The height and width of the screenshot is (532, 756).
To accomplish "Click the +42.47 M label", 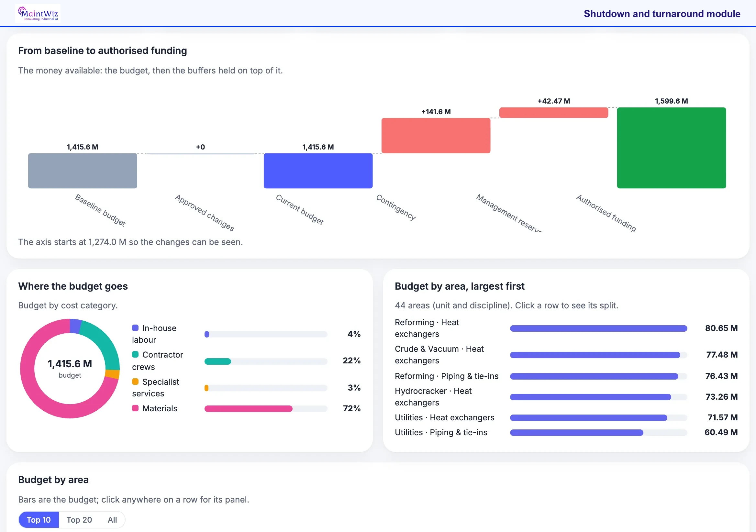I will (554, 101).
